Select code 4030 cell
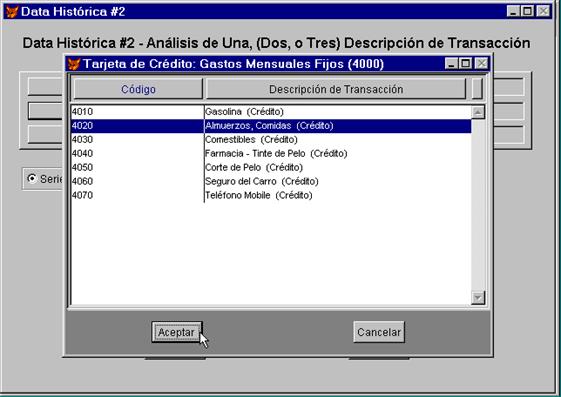Viewport: 561px width, 397px height. point(137,139)
